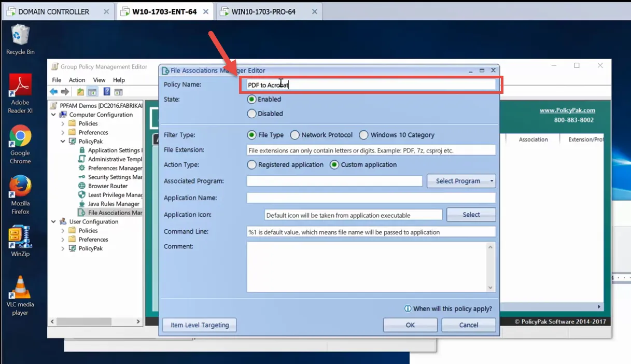The width and height of the screenshot is (631, 364).
Task: Click Group Policy Management Editor title icon
Action: pos(54,66)
